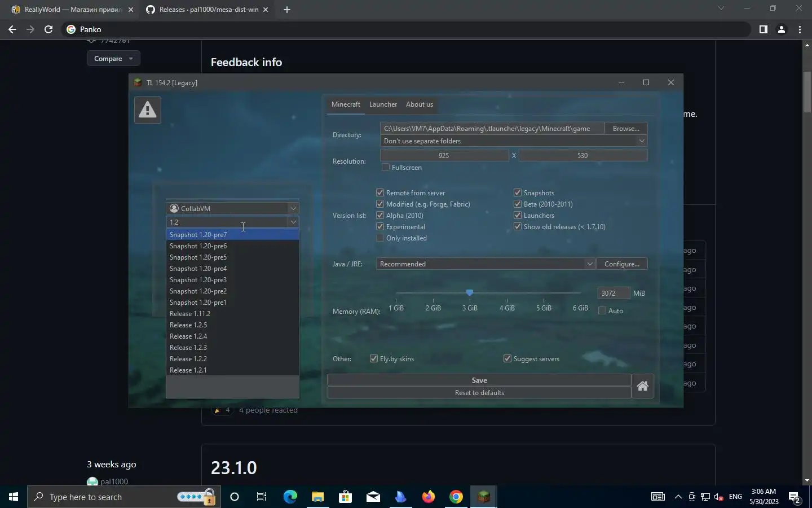Click the warning triangle icon in launcher
The height and width of the screenshot is (508, 812).
[x=148, y=110]
